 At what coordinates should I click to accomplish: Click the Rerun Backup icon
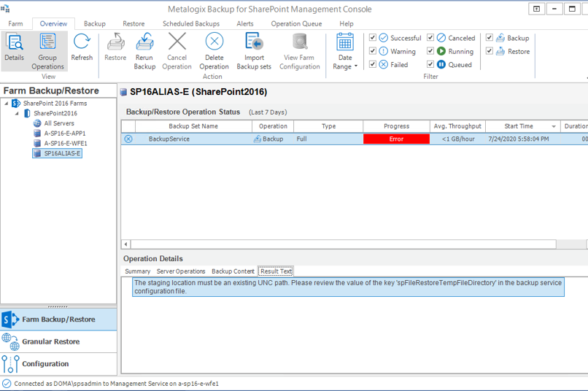click(144, 50)
